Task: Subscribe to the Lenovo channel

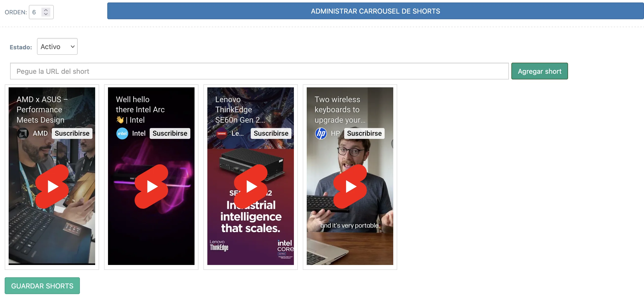Action: coord(271,133)
